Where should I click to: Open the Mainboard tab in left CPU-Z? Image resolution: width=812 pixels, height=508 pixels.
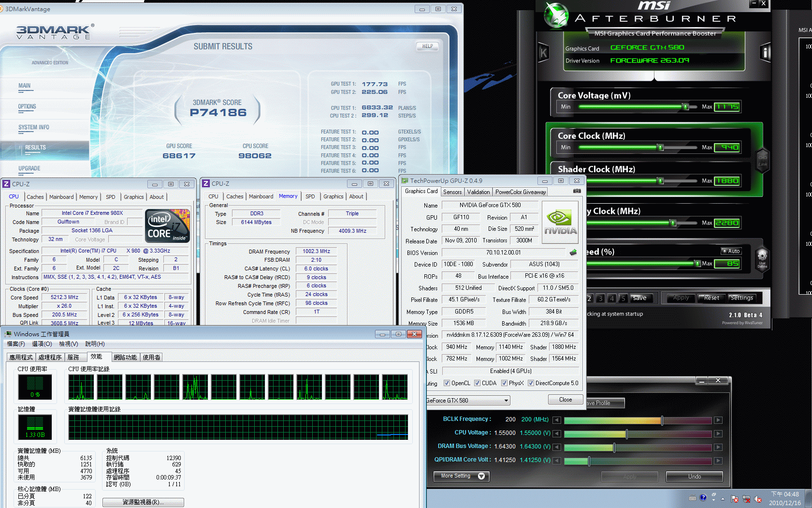(x=61, y=197)
